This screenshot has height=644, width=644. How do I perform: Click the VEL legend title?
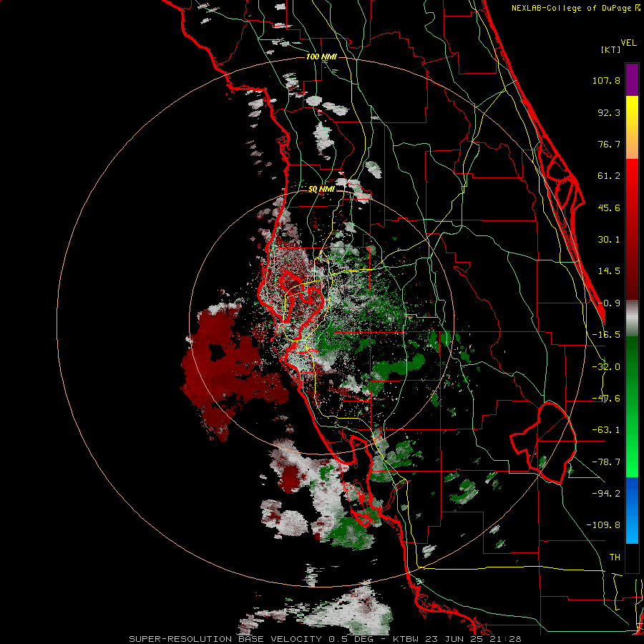[x=628, y=43]
